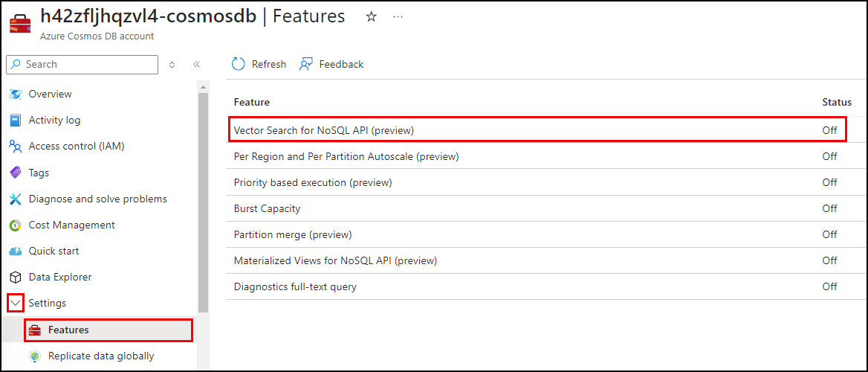Click the Feedback person icon
Viewport: 868px width, 372px height.
click(306, 64)
